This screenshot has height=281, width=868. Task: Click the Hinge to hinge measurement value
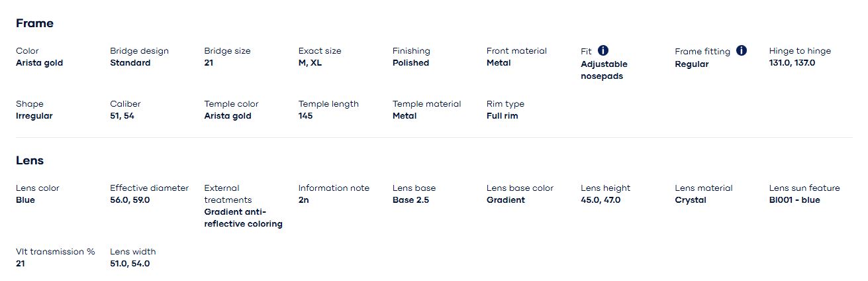tap(792, 63)
